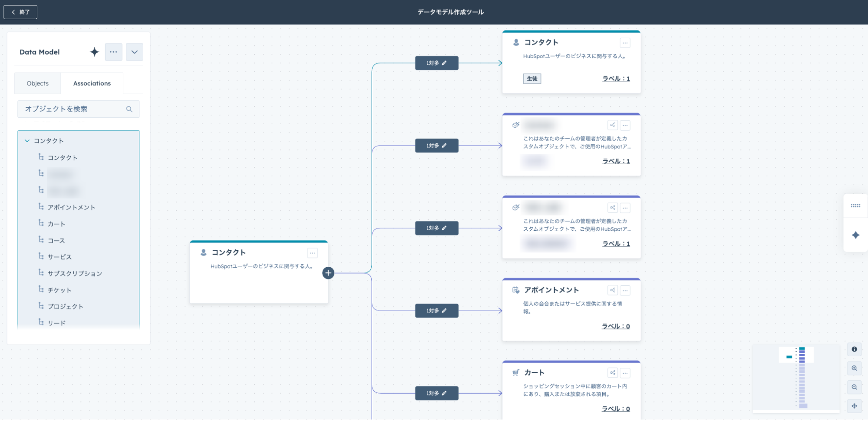Click the オブジェクトを検索 search field
868x421 pixels.
[74, 109]
